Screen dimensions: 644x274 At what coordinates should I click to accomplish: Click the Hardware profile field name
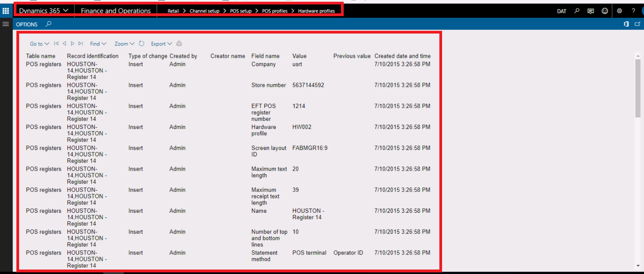pyautogui.click(x=264, y=130)
